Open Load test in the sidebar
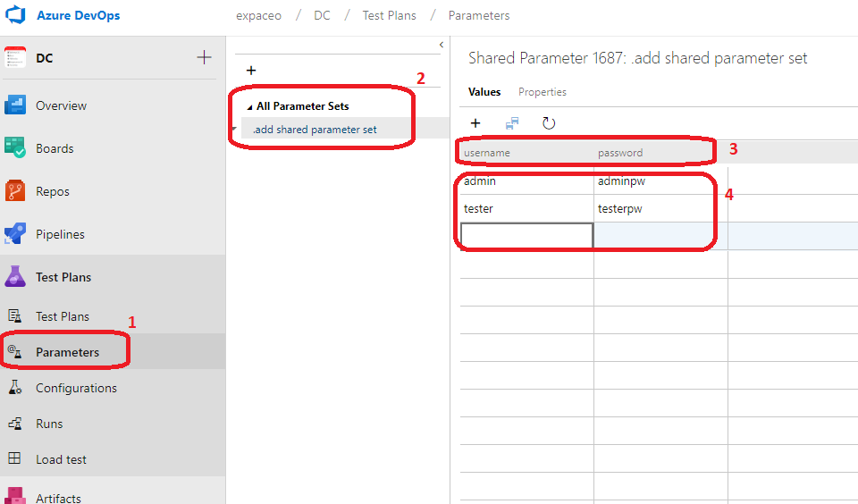 point(62,459)
